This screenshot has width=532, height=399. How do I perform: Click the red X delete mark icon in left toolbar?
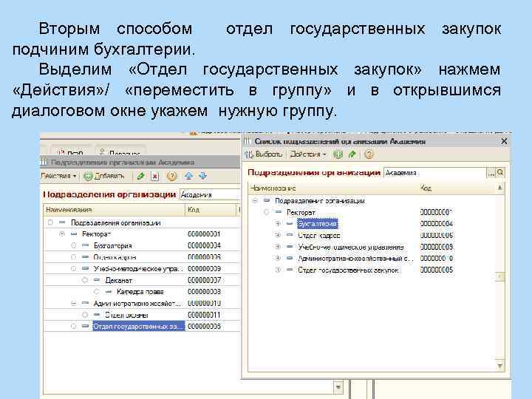click(x=155, y=177)
